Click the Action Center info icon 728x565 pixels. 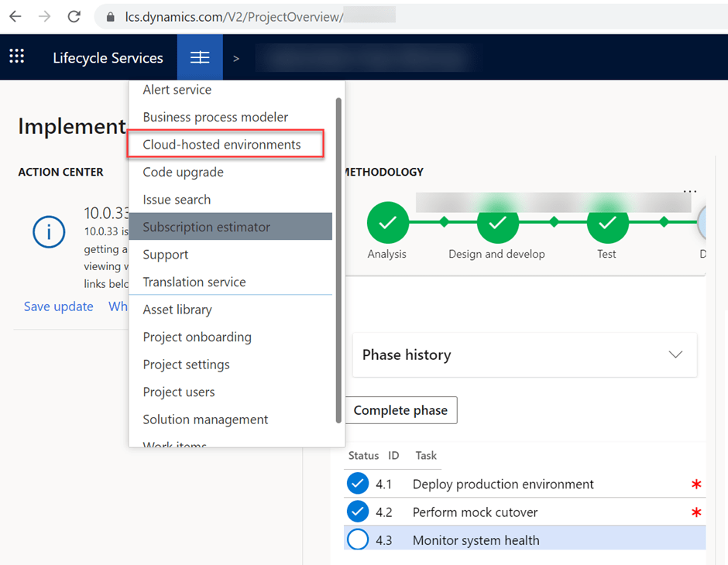[x=49, y=231]
